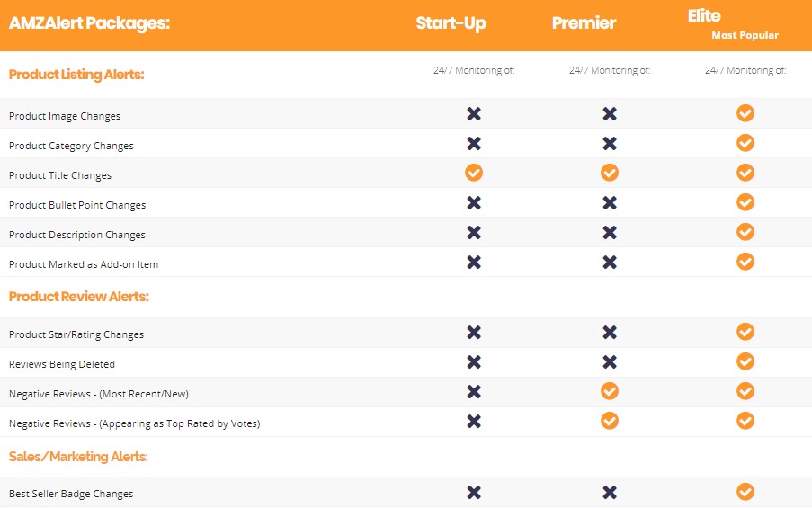Click Elite checkmark for Reviews Being Deleted

coord(745,361)
